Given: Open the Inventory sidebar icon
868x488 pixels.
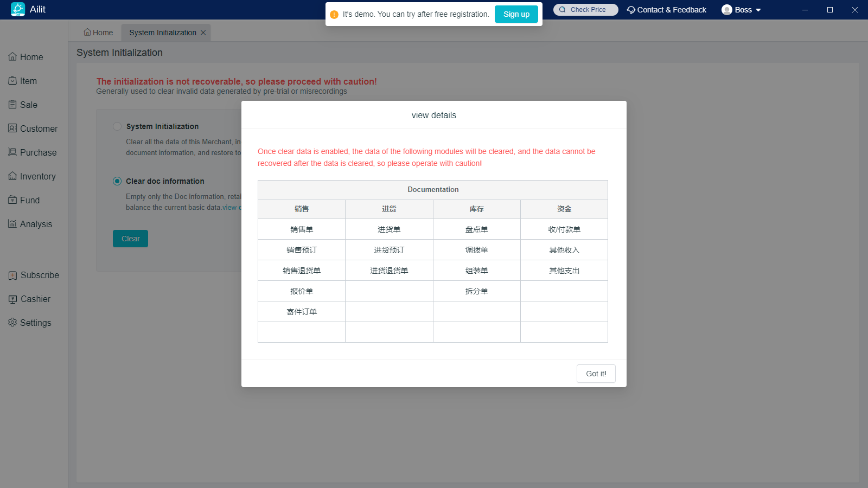Looking at the screenshot, I should (12, 176).
